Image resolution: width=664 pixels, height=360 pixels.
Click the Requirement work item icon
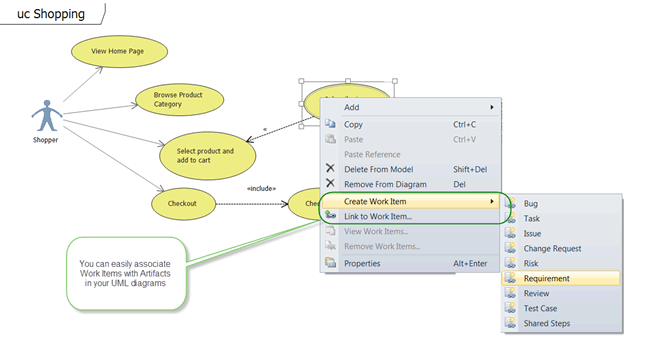(x=510, y=278)
